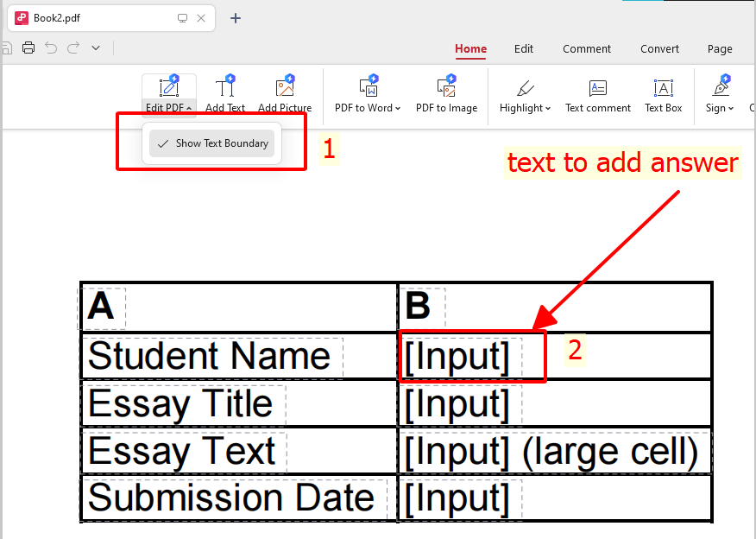This screenshot has height=539, width=756.
Task: Go to the Convert tab
Action: click(x=659, y=49)
